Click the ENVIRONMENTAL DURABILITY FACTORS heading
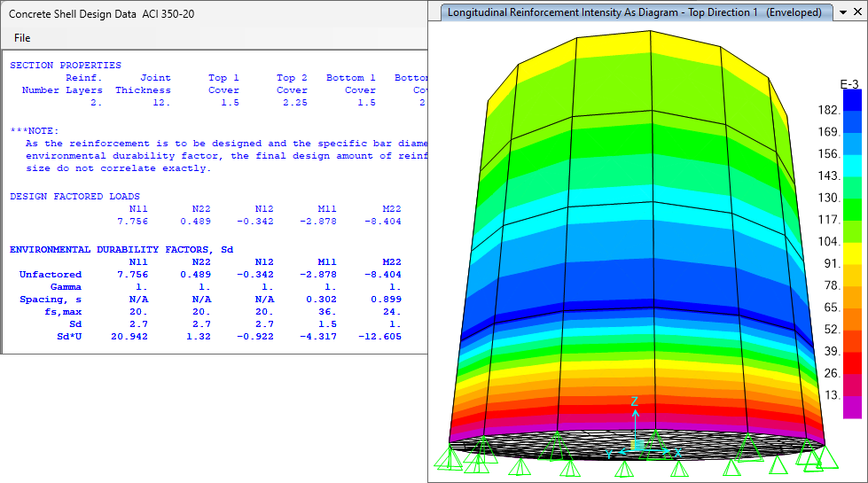868x483 pixels. coord(121,250)
